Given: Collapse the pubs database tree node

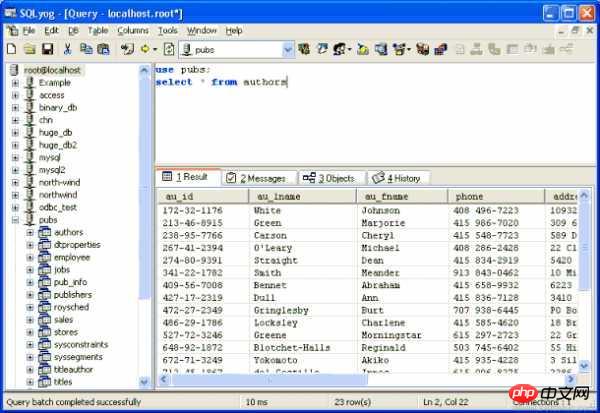Looking at the screenshot, I should point(15,219).
